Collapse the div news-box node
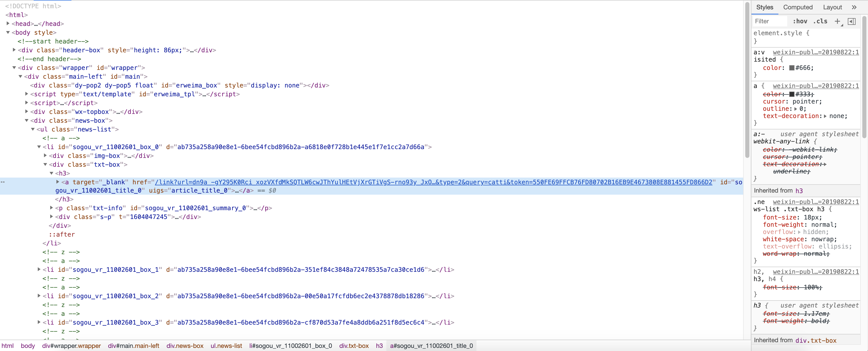 [27, 120]
